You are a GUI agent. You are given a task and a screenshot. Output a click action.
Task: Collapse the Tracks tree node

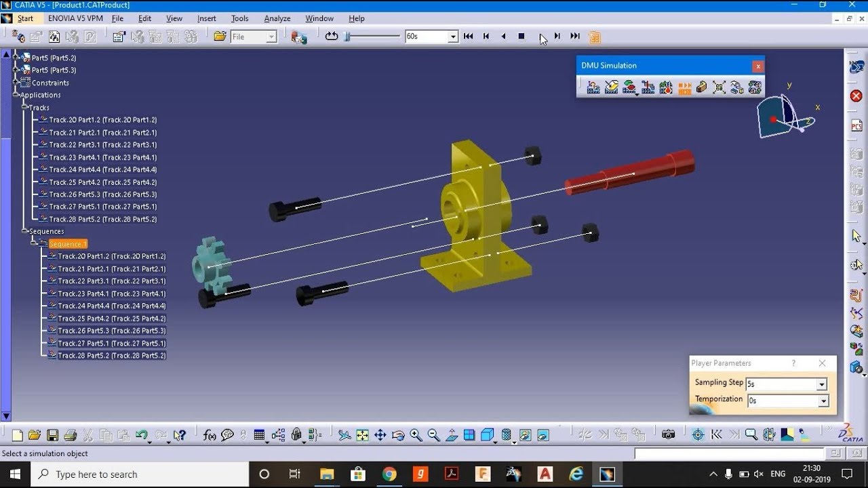pos(25,108)
